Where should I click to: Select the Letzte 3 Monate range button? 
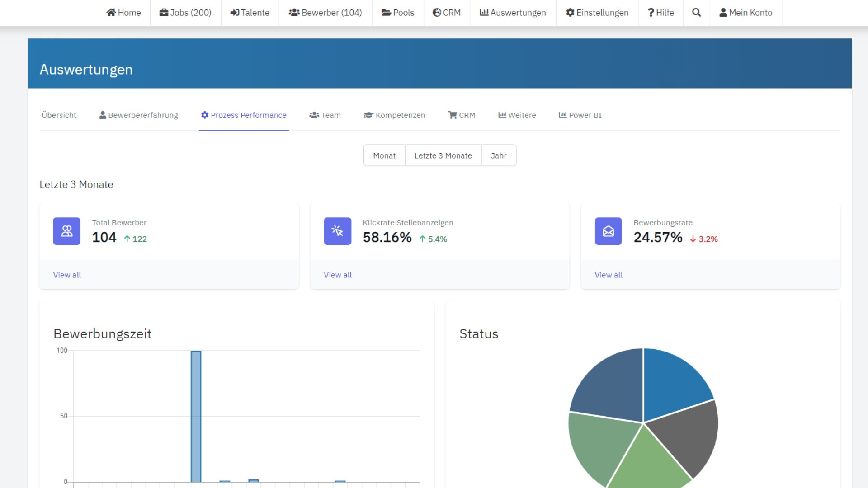pos(443,155)
